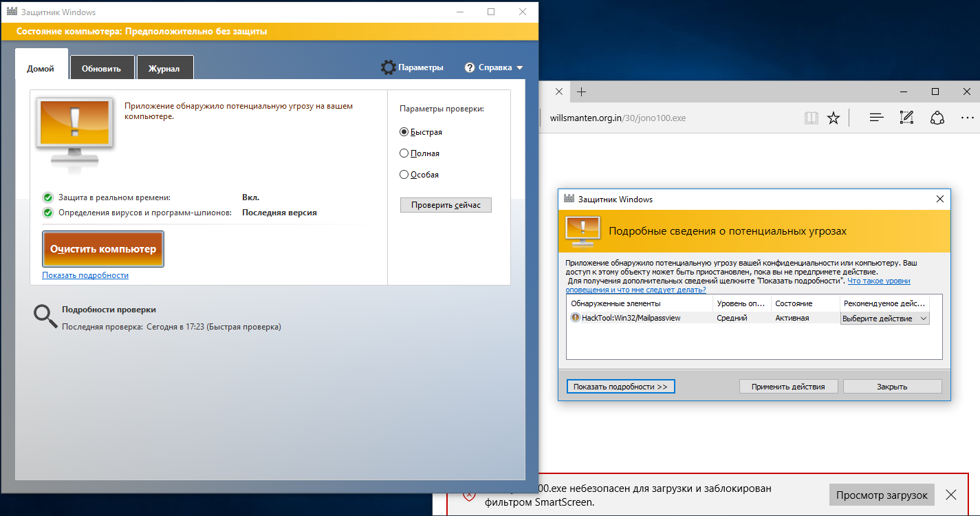The height and width of the screenshot is (516, 980).
Task: Switch to the Обновить tab
Action: [102, 68]
